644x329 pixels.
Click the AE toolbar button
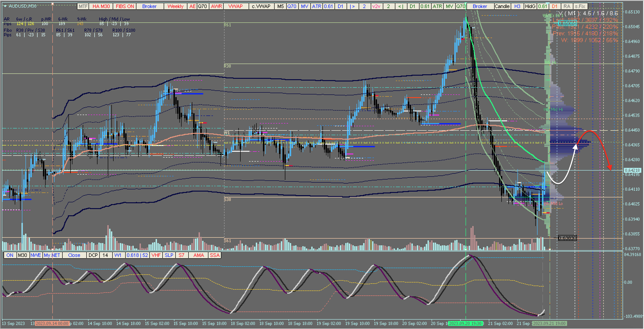click(192, 6)
